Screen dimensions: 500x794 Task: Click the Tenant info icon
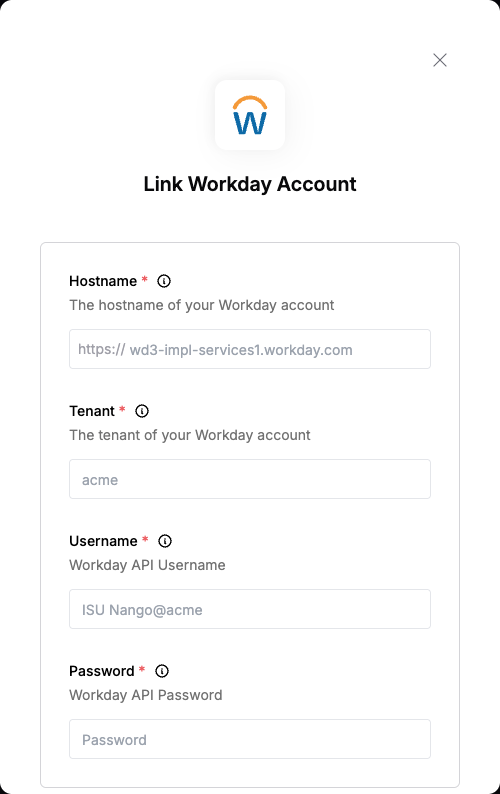(142, 411)
